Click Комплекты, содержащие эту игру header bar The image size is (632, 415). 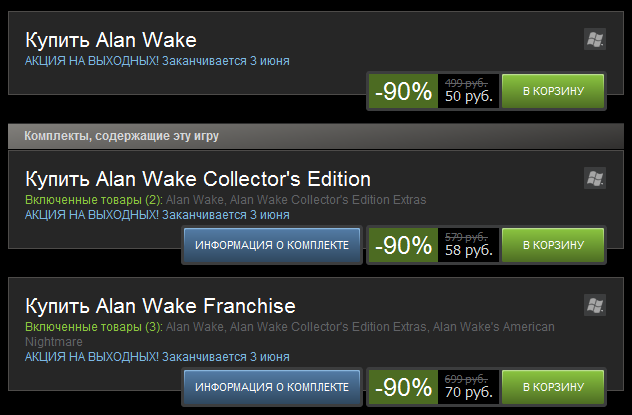coord(316,136)
